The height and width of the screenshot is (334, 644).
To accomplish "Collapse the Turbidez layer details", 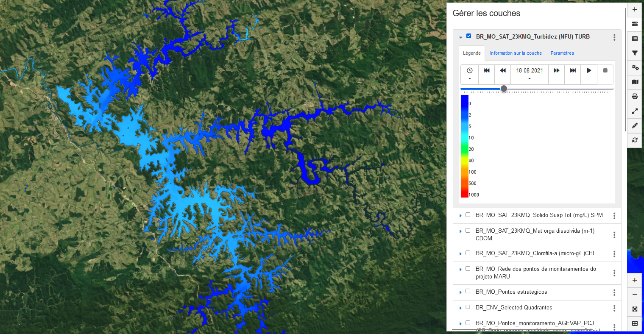I will pos(460,37).
